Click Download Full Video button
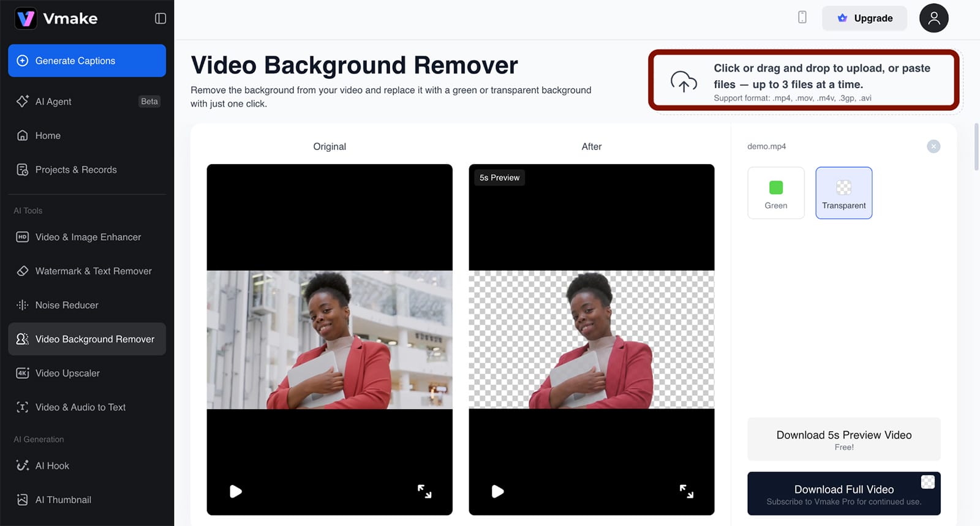This screenshot has height=526, width=980. pos(843,494)
